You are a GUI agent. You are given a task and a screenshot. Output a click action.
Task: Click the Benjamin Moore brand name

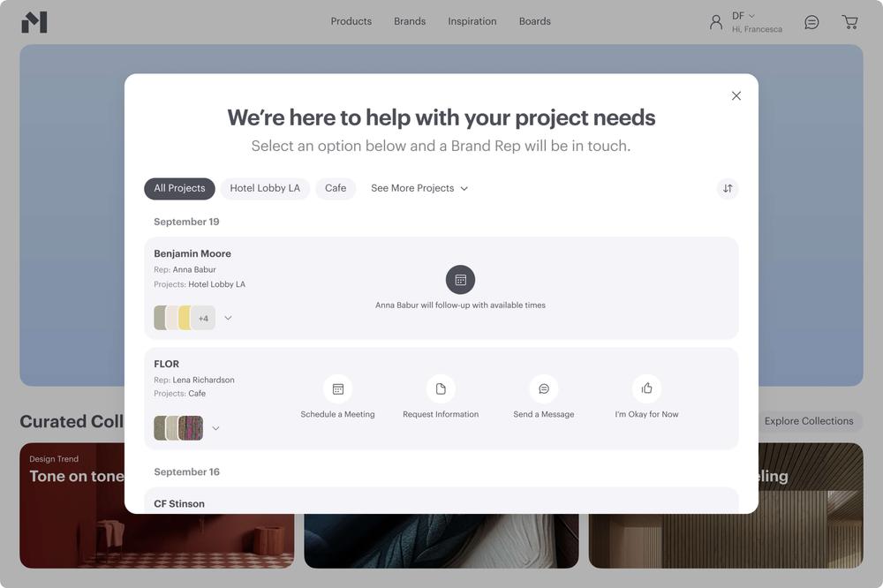click(x=192, y=253)
